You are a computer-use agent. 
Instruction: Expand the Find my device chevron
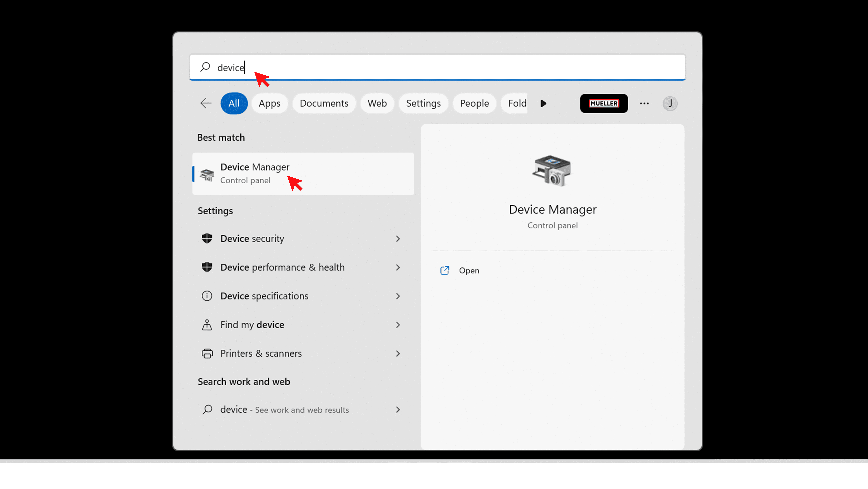398,325
